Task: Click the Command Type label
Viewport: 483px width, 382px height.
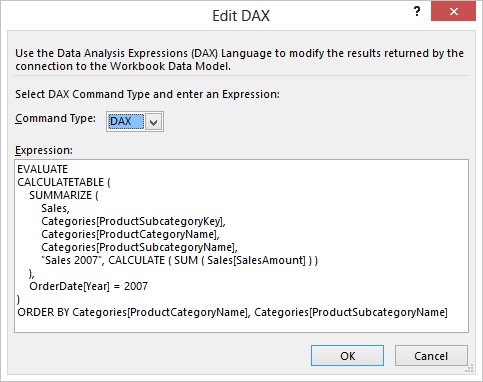Action: pyautogui.click(x=55, y=119)
